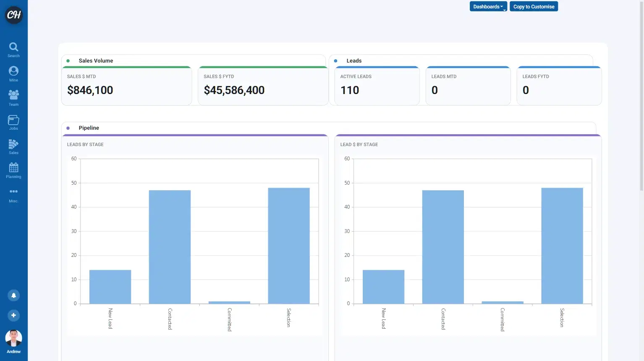Click the Active Leads value 110

(350, 90)
